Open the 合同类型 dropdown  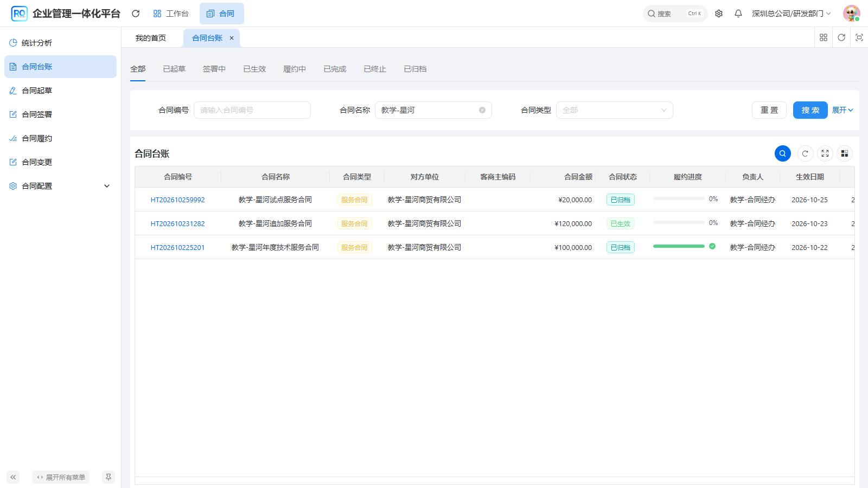pyautogui.click(x=615, y=110)
